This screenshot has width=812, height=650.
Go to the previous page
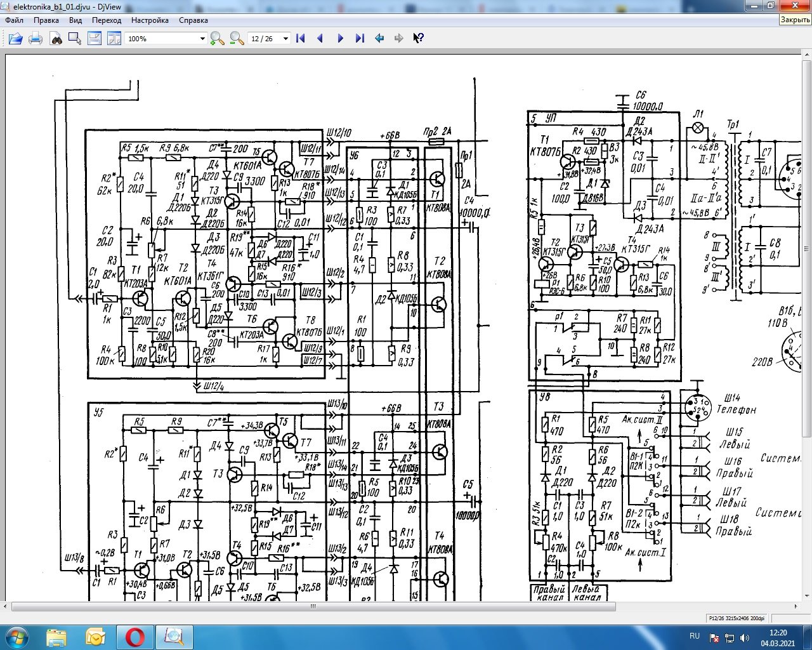click(320, 39)
